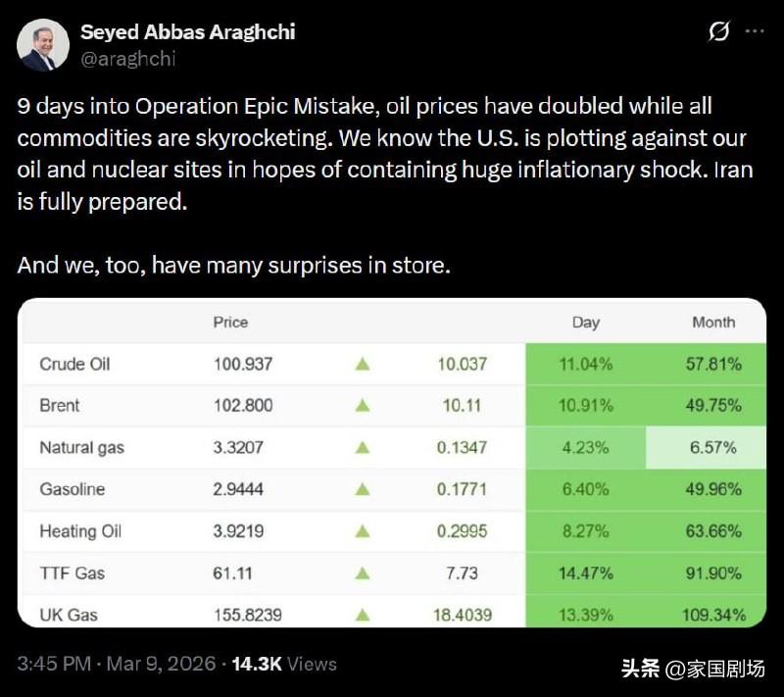Click the Price column header
The width and height of the screenshot is (784, 697).
click(x=230, y=322)
